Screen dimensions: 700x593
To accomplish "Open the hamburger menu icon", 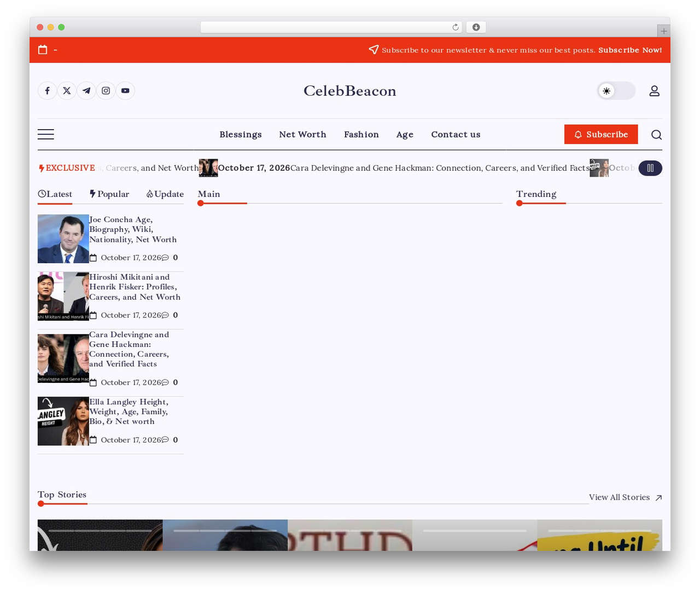I will pyautogui.click(x=46, y=135).
